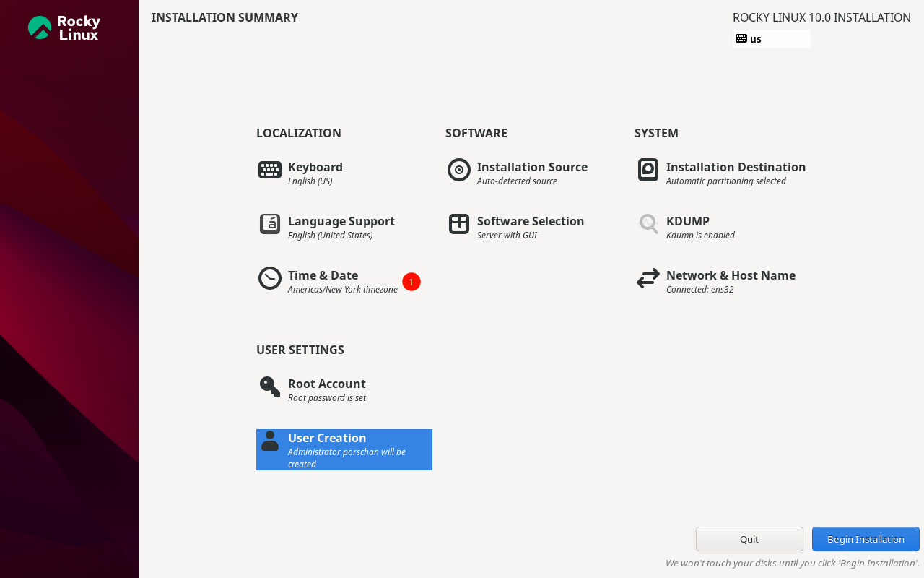The width and height of the screenshot is (924, 578).
Task: Select the Software Selection label
Action: (x=531, y=221)
